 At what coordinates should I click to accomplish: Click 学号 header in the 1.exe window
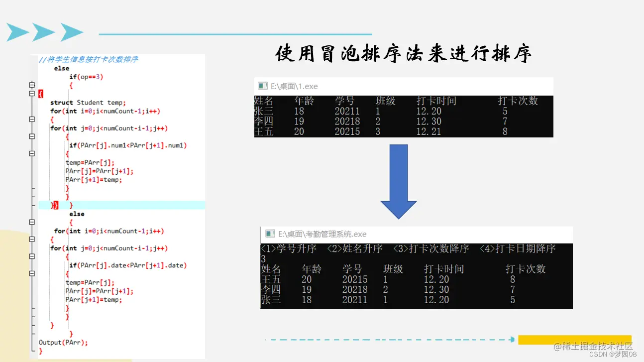345,101
